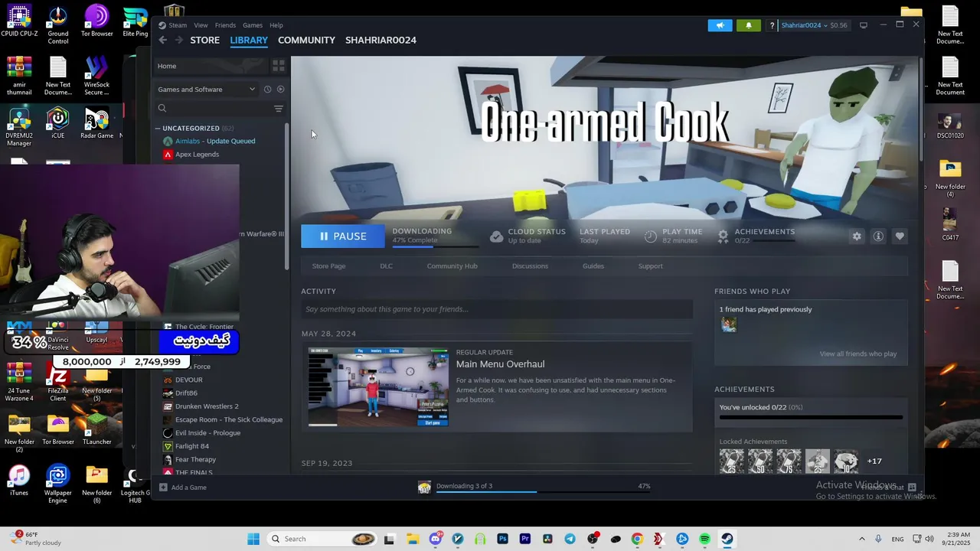Go to the LIBRARY tab
The width and height of the screenshot is (980, 551).
coord(249,40)
